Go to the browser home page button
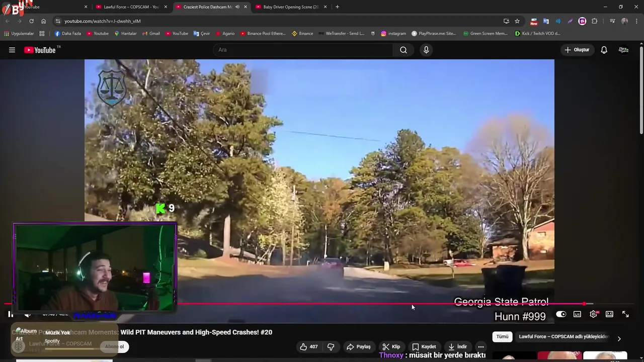 44,21
